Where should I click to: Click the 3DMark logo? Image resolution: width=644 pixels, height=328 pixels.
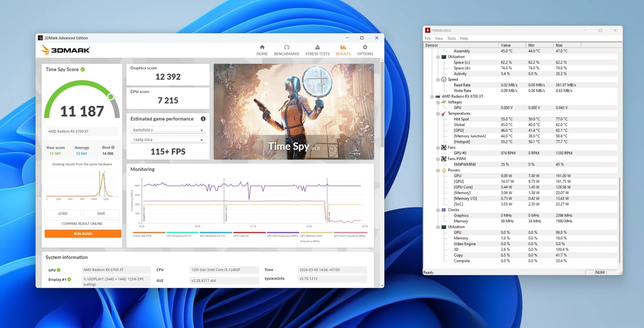(66, 50)
